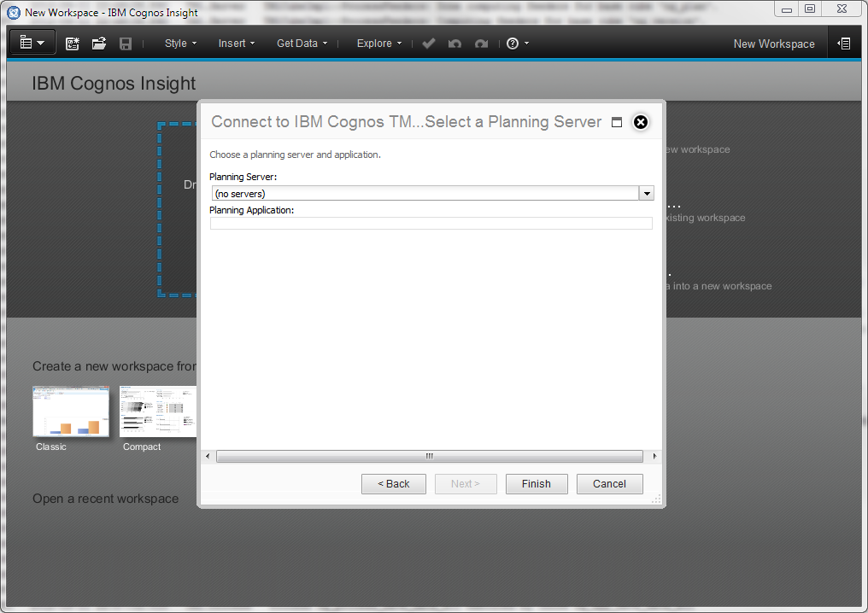Open the main actions menu icon
Screen dimensions: 868x613
click(x=32, y=43)
